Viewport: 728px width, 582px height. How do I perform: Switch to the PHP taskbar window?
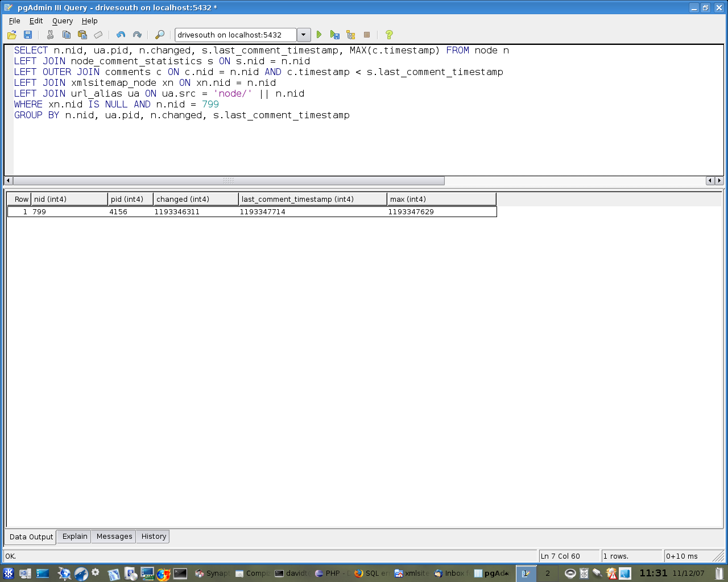point(332,573)
